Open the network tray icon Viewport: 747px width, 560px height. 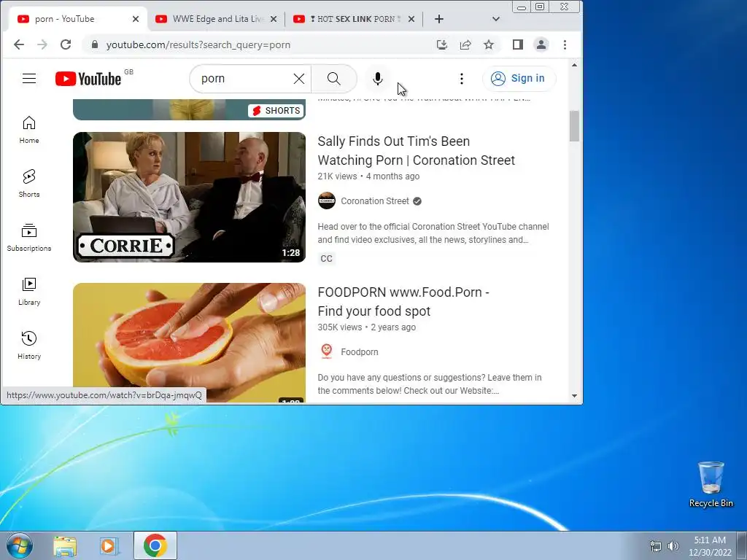click(x=656, y=546)
